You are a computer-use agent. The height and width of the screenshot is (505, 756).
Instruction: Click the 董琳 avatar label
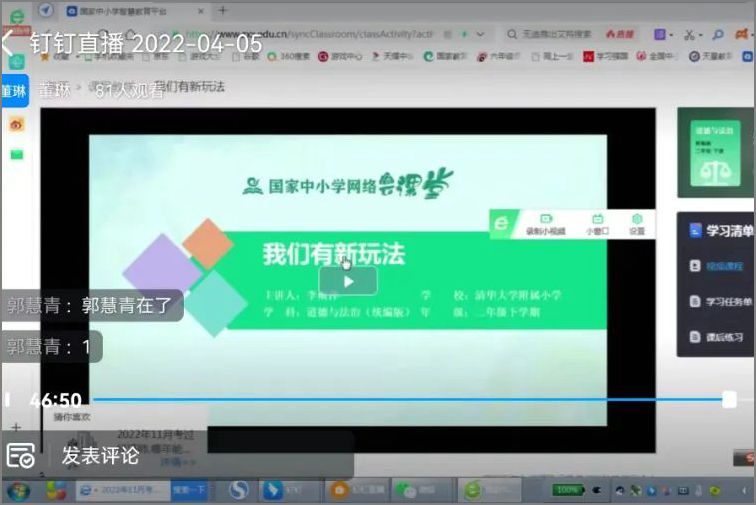(x=14, y=90)
